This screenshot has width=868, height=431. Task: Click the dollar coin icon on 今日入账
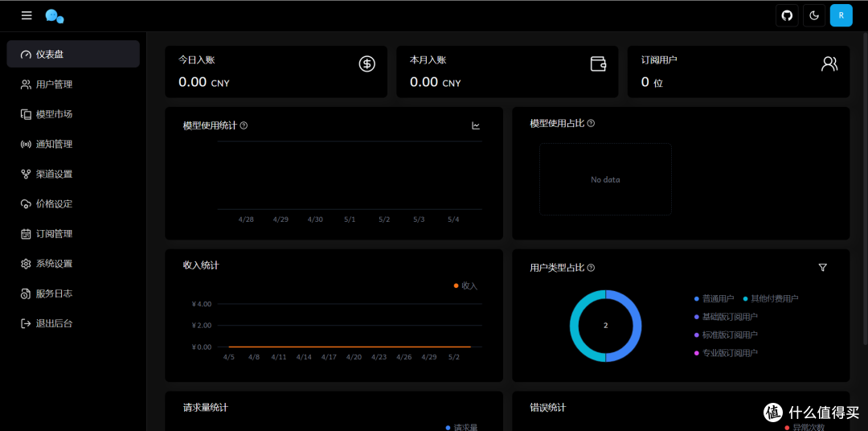(x=366, y=64)
